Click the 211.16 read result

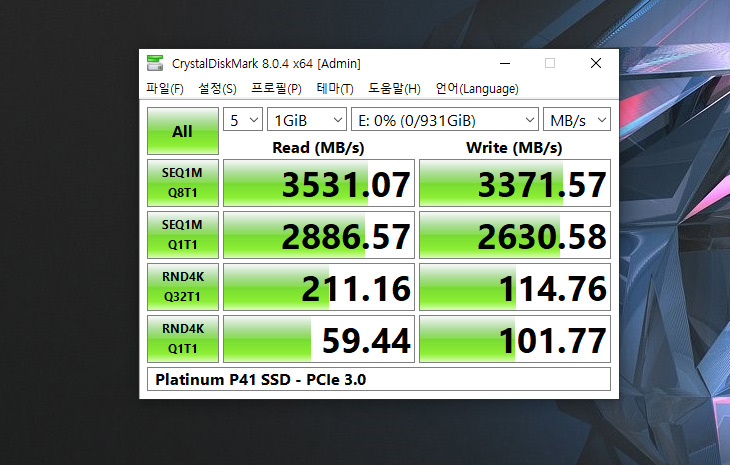point(319,287)
